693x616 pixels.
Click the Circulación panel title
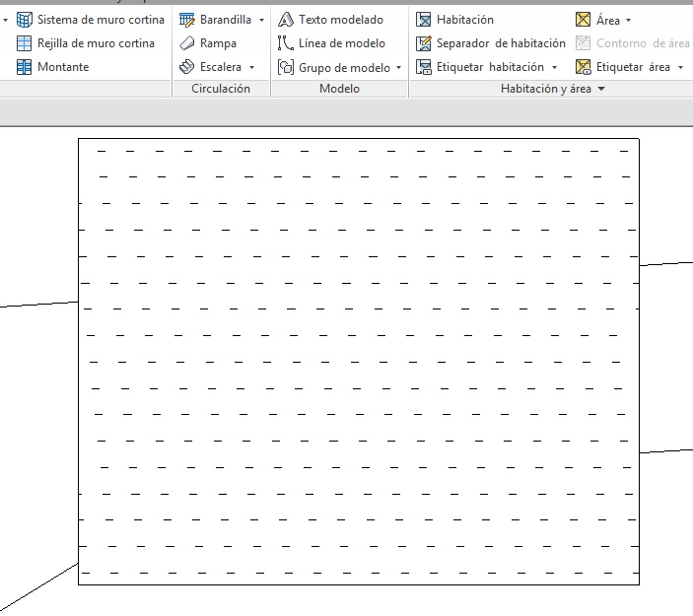click(x=221, y=89)
